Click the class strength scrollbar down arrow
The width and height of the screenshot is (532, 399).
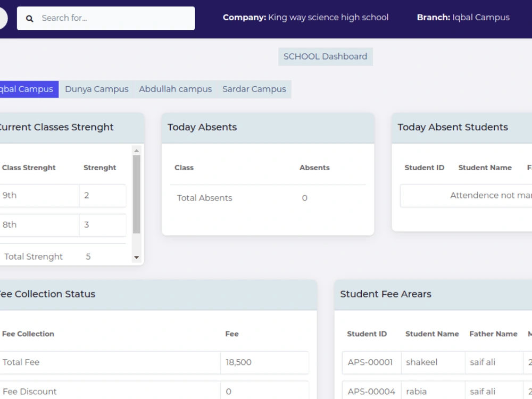tap(136, 257)
